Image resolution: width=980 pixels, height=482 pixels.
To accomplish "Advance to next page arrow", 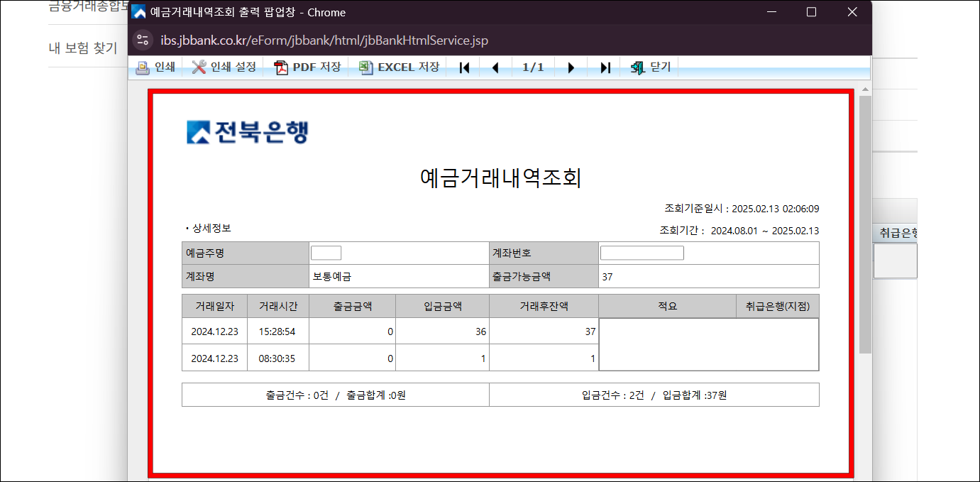I will point(571,67).
